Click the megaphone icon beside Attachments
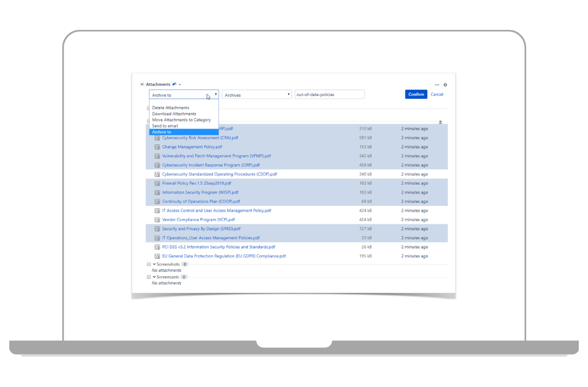The height and width of the screenshot is (387, 588). [x=174, y=84]
